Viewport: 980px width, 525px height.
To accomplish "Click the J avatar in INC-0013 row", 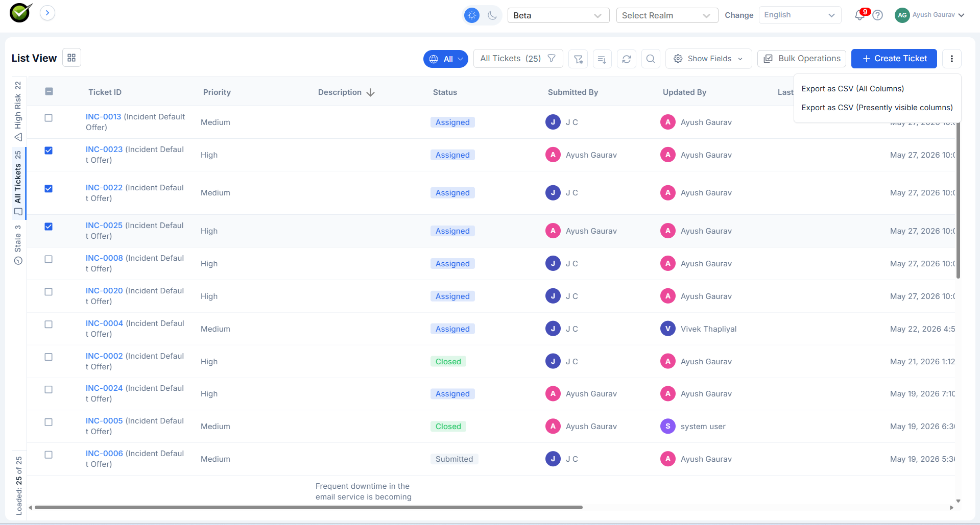I will pyautogui.click(x=553, y=122).
